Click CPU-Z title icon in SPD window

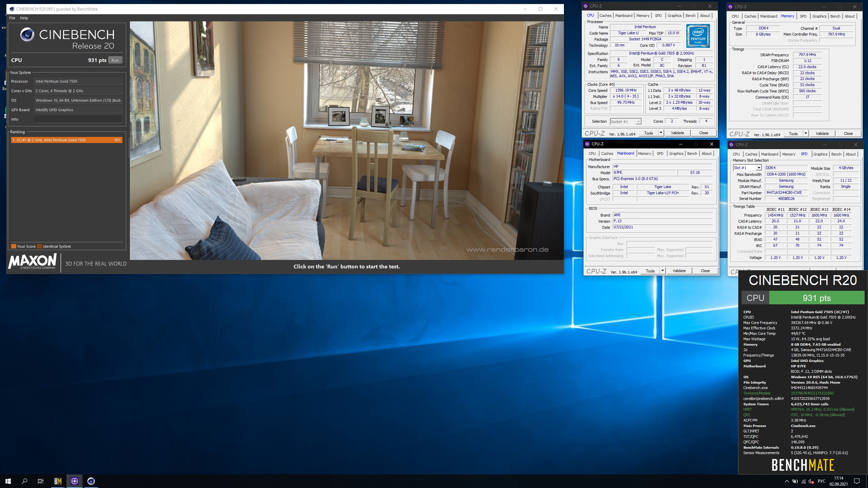click(x=732, y=145)
